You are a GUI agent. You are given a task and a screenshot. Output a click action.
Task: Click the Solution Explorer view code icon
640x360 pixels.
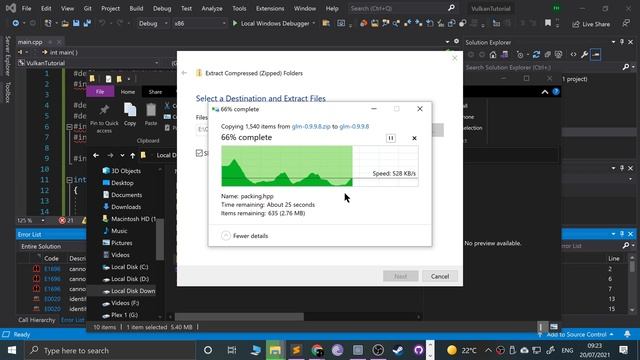[573, 55]
